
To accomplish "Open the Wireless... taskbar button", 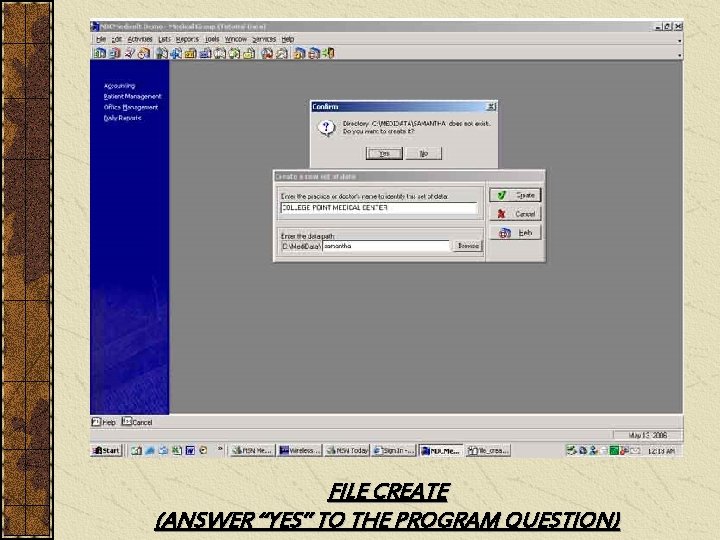I will [300, 451].
